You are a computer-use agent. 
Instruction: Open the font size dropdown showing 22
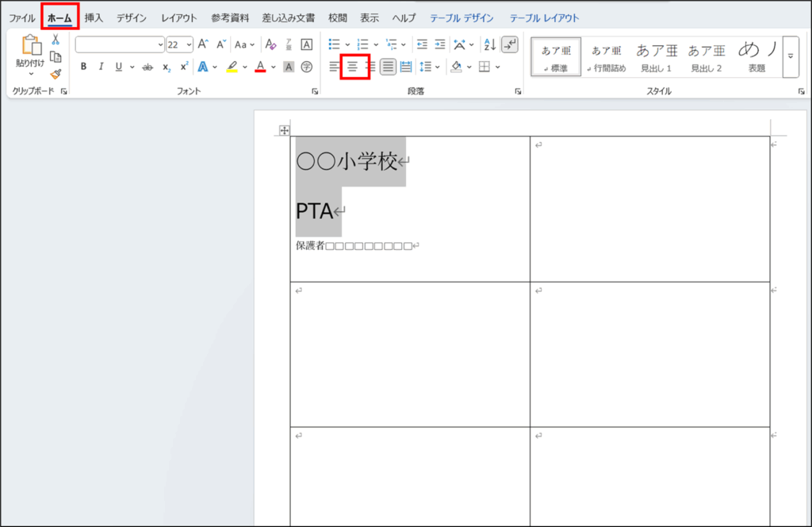pos(189,45)
